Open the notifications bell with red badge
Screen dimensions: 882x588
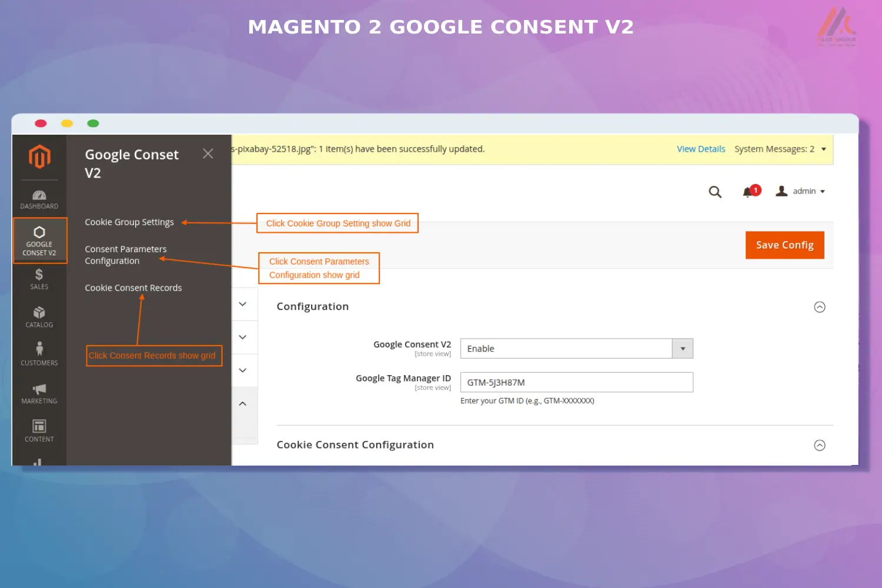pyautogui.click(x=749, y=192)
